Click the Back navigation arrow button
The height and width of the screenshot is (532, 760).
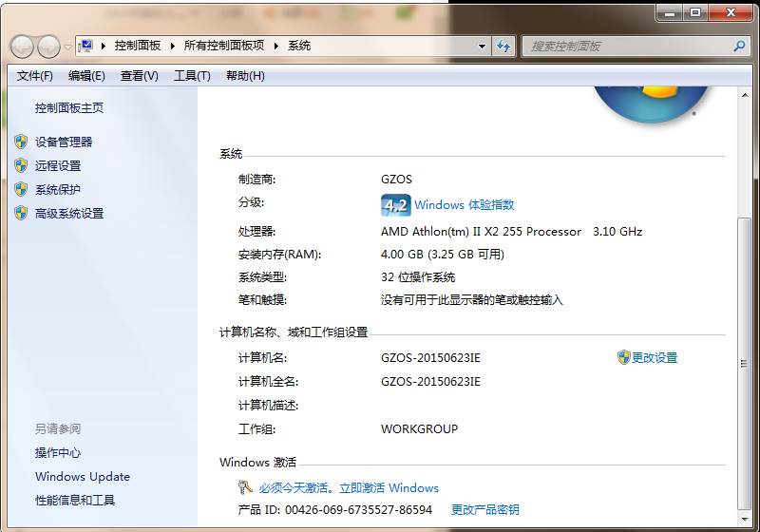point(22,47)
